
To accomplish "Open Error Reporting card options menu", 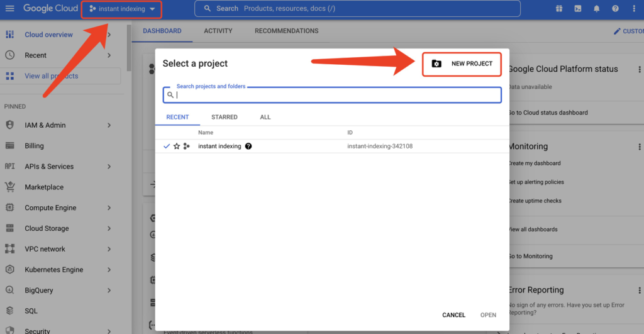I will pos(639,291).
